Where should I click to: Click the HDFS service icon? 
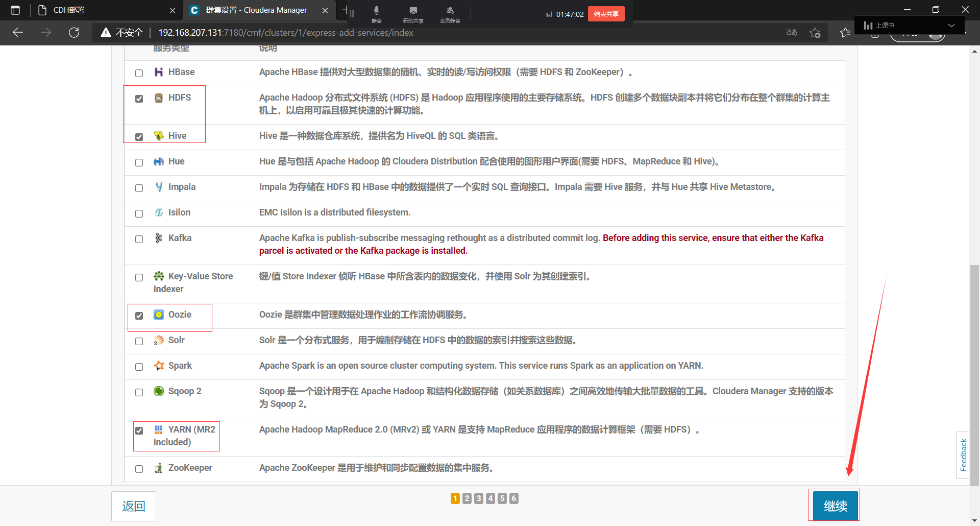[x=159, y=98]
